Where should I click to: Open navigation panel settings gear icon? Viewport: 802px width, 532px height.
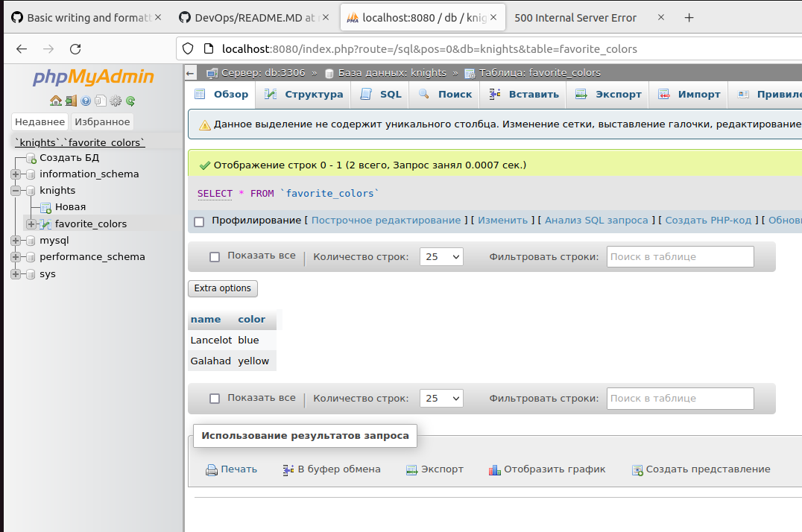(x=116, y=101)
